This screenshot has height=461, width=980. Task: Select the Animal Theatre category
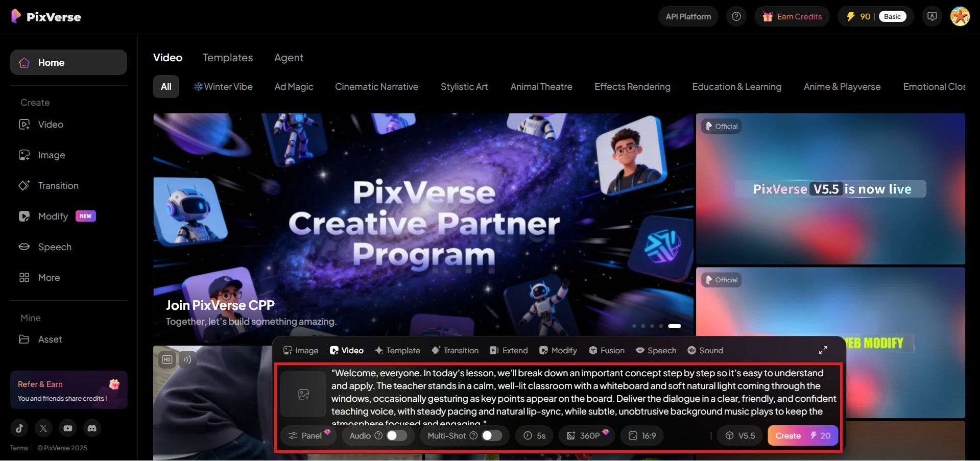541,87
